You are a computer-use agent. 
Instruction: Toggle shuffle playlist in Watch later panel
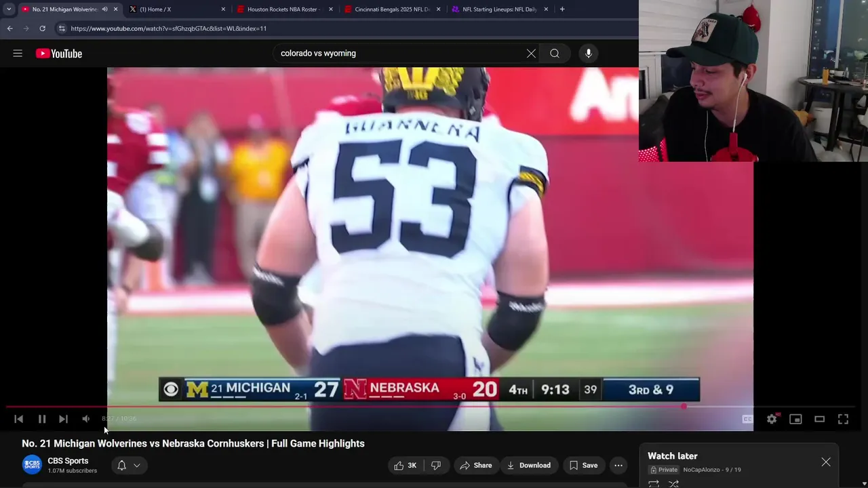(673, 484)
